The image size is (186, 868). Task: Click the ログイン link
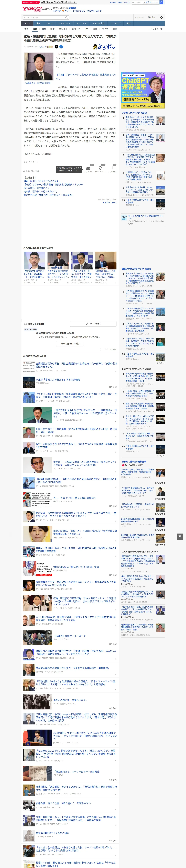coord(57,11)
